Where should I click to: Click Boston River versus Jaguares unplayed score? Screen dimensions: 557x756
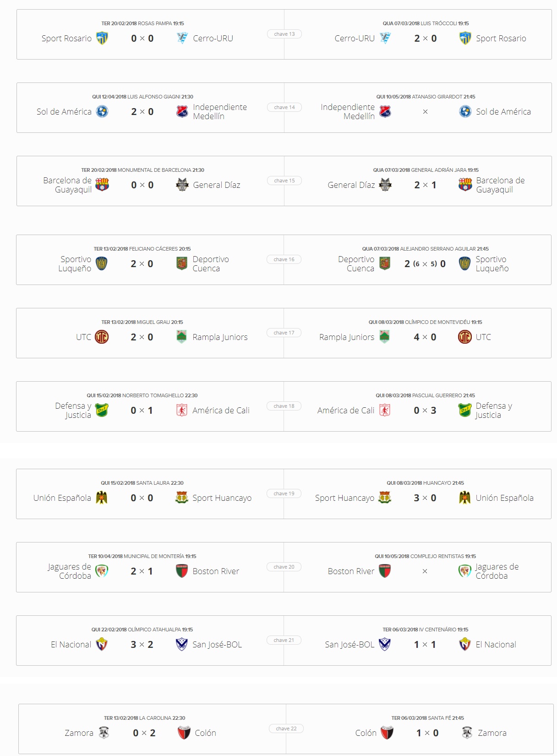pyautogui.click(x=425, y=571)
